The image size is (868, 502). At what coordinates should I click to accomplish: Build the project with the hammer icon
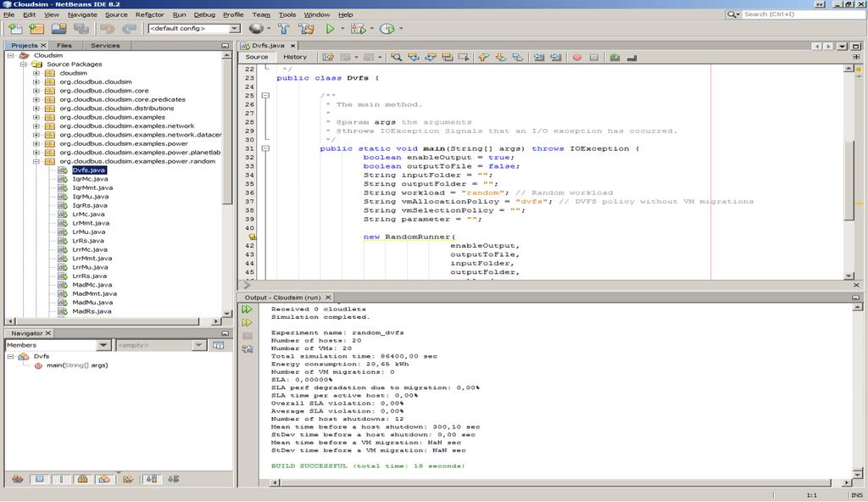coord(284,28)
